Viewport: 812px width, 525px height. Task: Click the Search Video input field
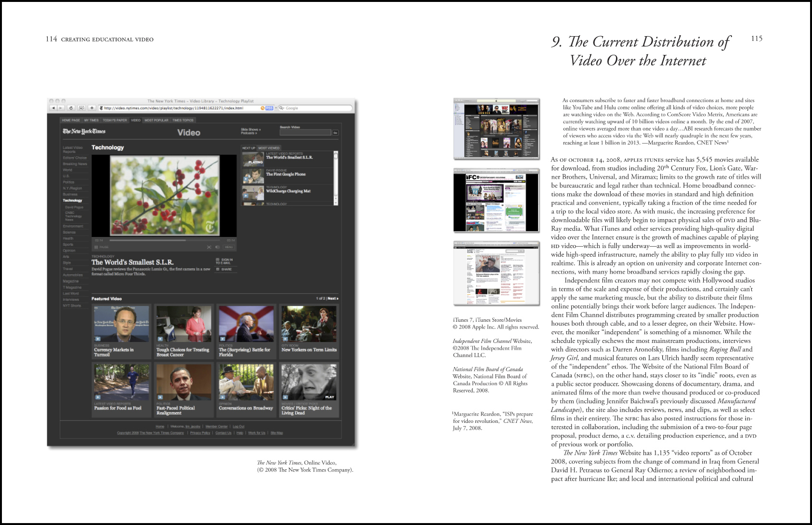[x=305, y=132]
